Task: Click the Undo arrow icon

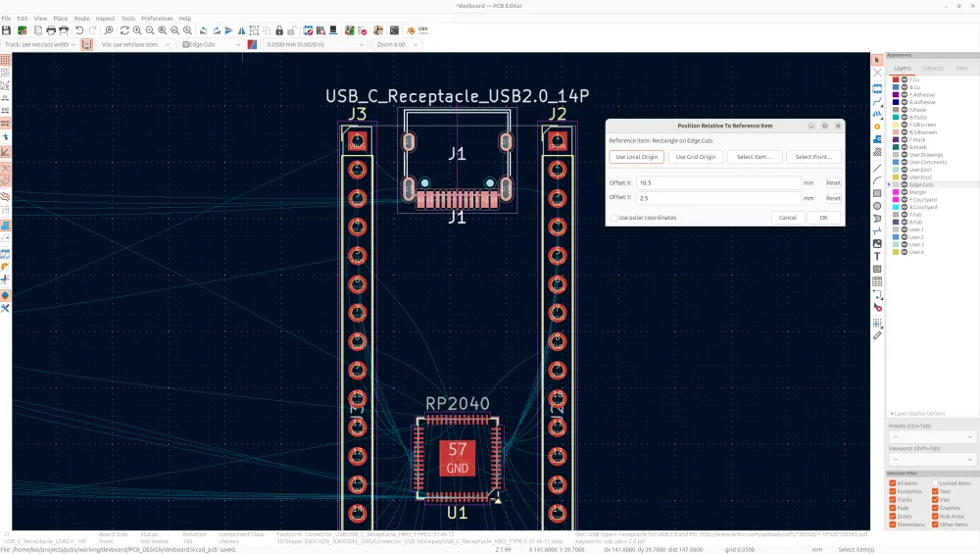Action: coord(79,30)
